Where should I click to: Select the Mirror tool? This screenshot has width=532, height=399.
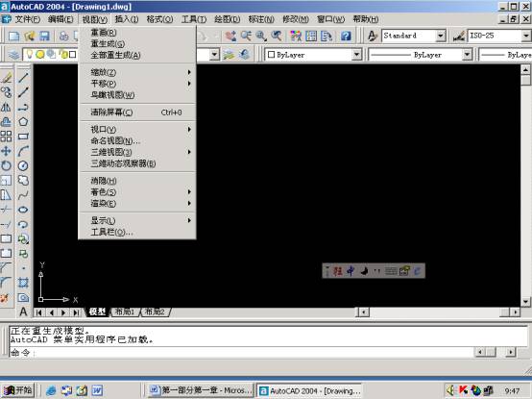6,107
